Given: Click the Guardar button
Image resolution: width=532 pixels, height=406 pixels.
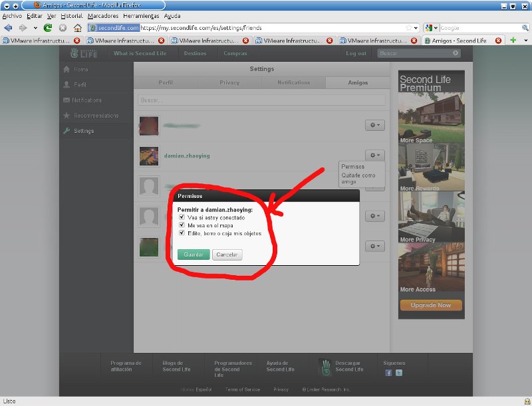Looking at the screenshot, I should click(194, 254).
